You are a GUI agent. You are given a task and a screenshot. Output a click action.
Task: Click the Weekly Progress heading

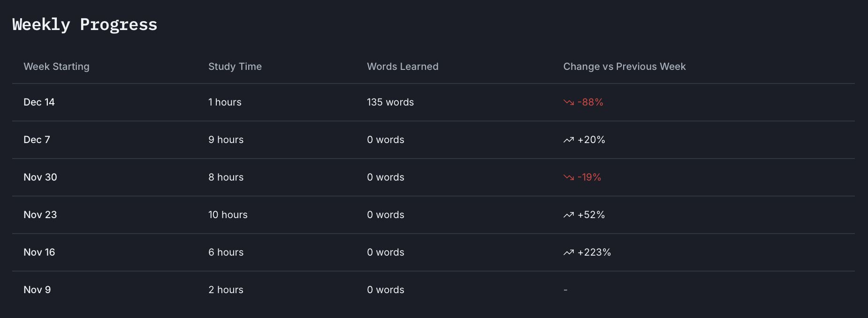click(x=85, y=24)
